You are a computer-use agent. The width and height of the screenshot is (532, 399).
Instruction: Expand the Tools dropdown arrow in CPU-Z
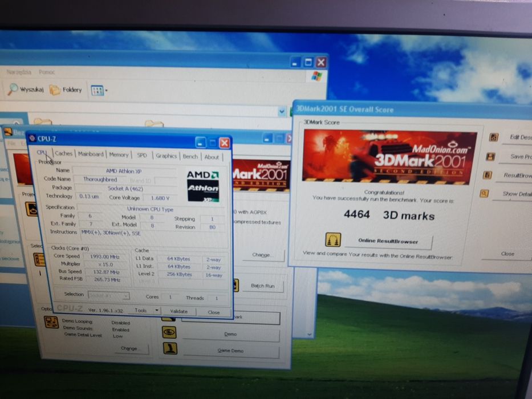[156, 311]
